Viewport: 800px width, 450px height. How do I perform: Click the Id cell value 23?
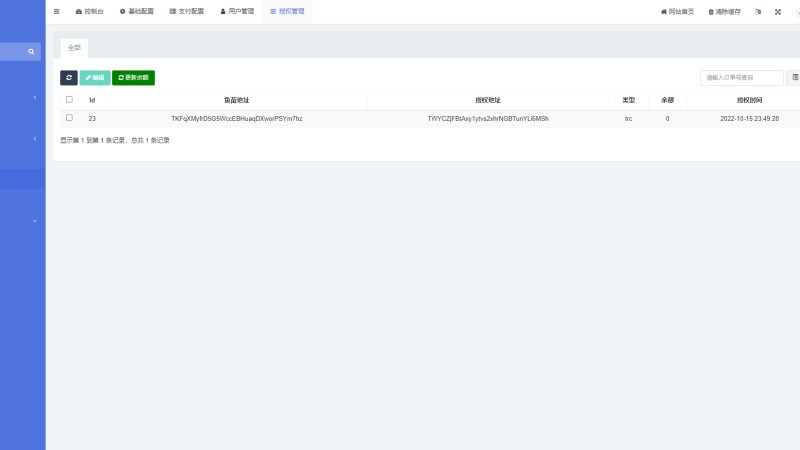(x=92, y=119)
